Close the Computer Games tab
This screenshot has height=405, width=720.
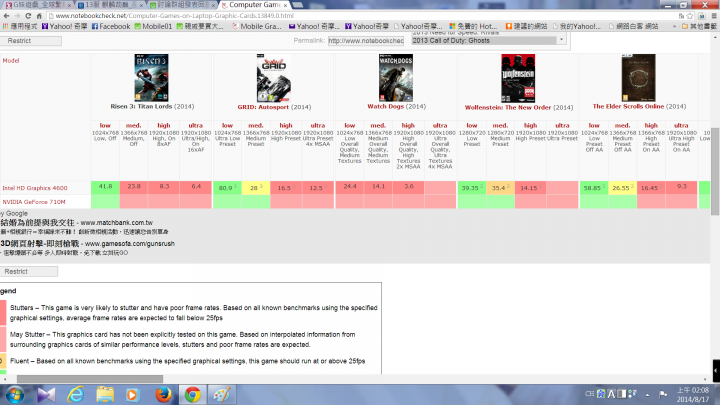pos(285,5)
